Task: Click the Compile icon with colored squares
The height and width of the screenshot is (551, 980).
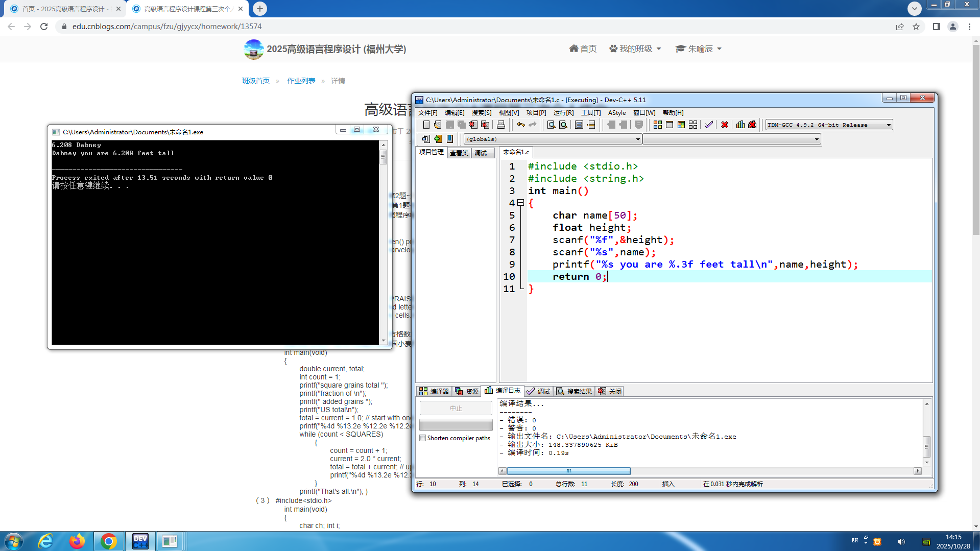Action: (658, 125)
